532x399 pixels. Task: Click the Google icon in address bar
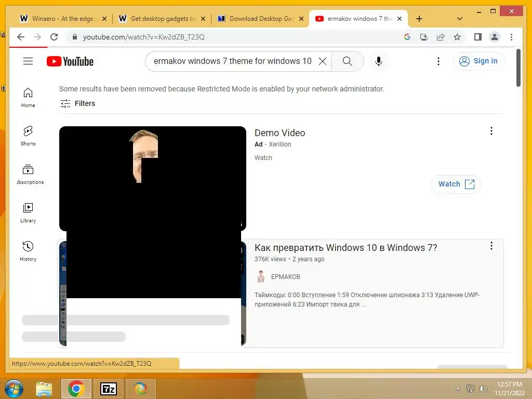coord(407,37)
